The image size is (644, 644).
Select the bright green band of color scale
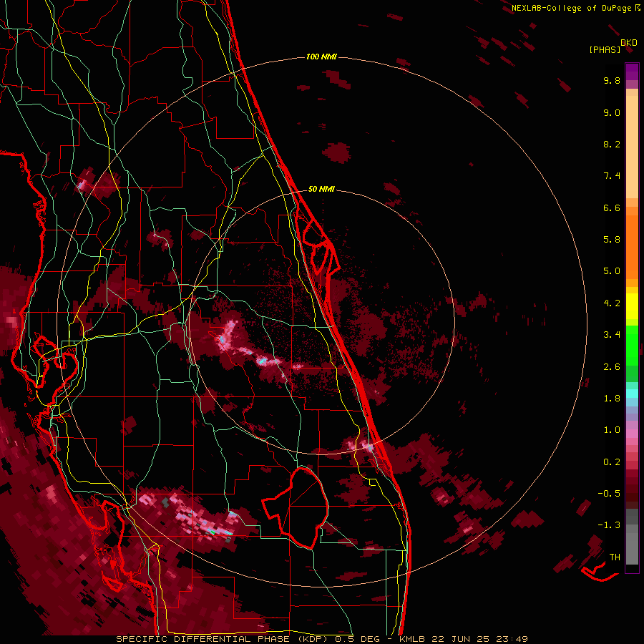click(x=632, y=345)
